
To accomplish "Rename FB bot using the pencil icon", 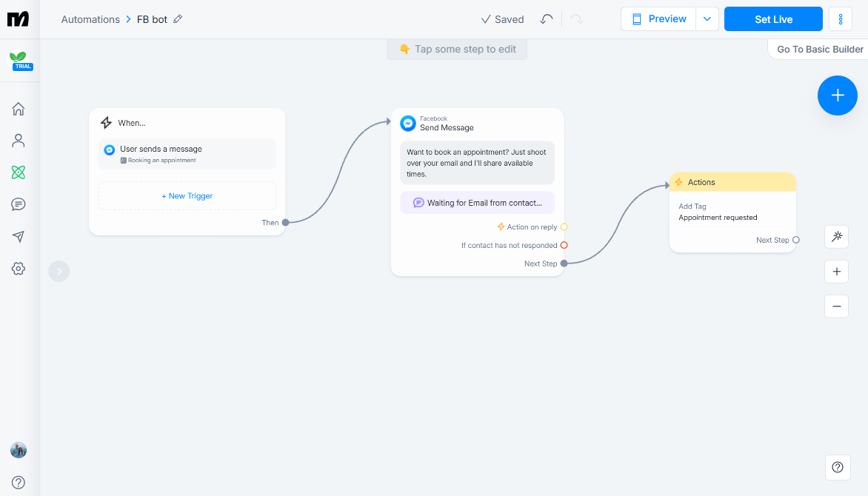I will click(x=178, y=19).
